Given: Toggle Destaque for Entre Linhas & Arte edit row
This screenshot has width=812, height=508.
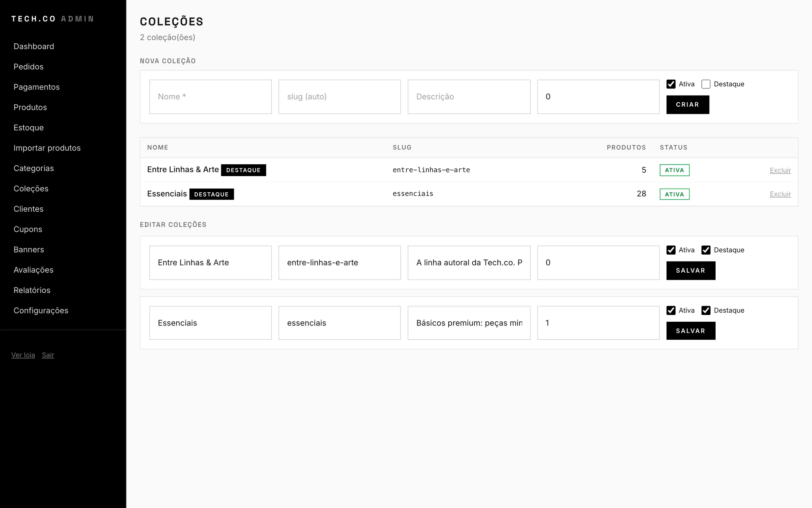Looking at the screenshot, I should tap(706, 250).
